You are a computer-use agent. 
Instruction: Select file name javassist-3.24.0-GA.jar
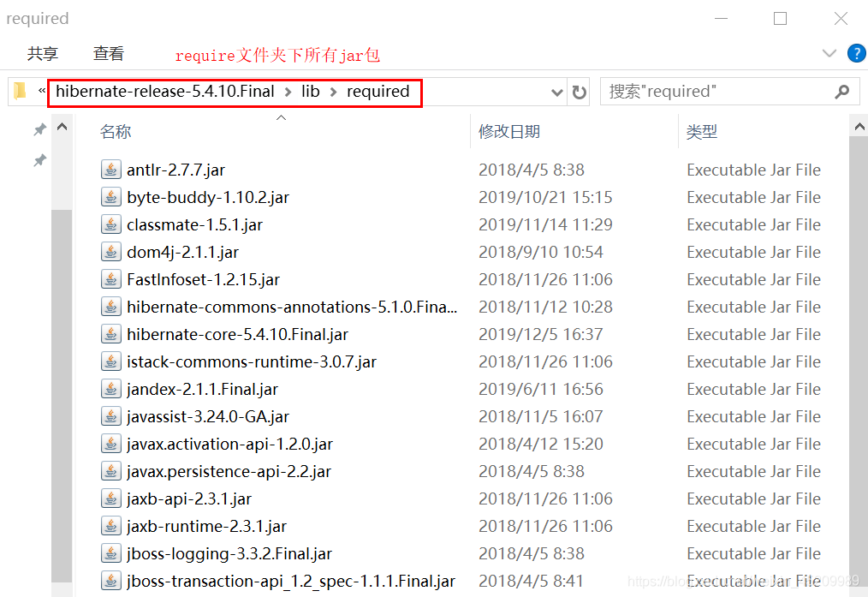click(x=208, y=416)
